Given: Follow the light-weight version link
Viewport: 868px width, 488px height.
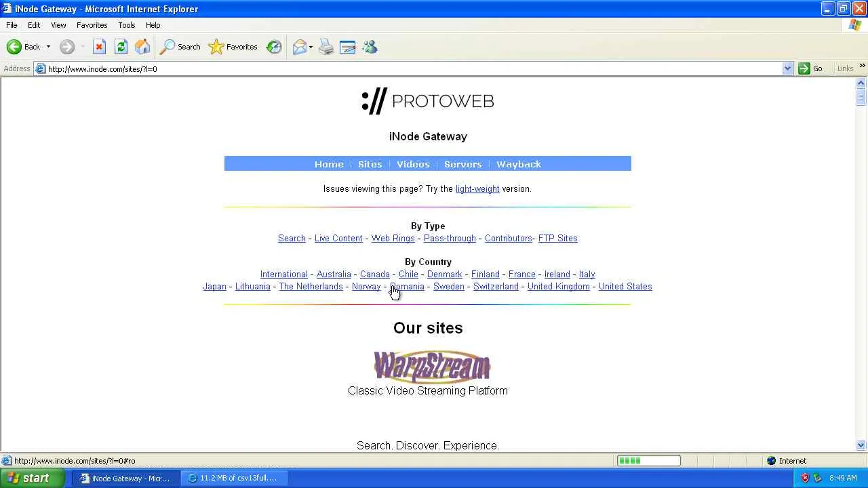Looking at the screenshot, I should (477, 189).
